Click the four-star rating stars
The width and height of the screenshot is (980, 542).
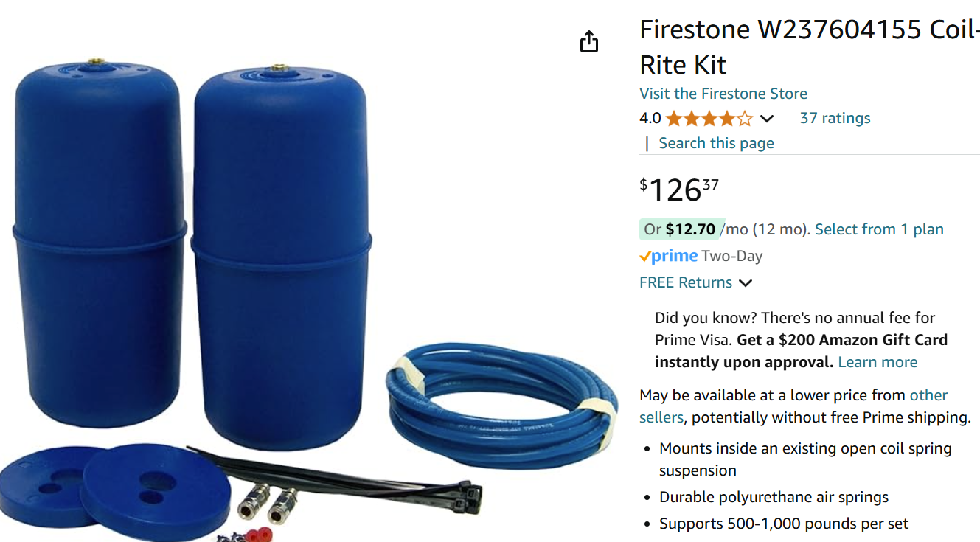(709, 119)
